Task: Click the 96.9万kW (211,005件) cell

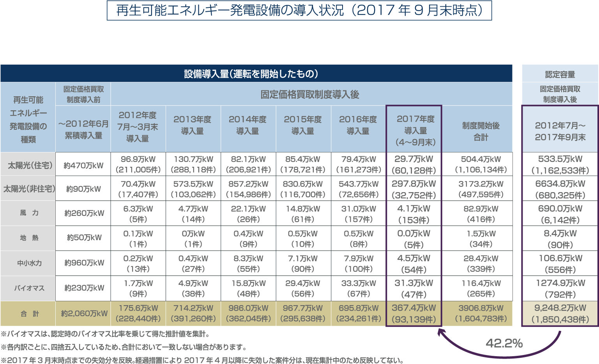Action: [138, 164]
